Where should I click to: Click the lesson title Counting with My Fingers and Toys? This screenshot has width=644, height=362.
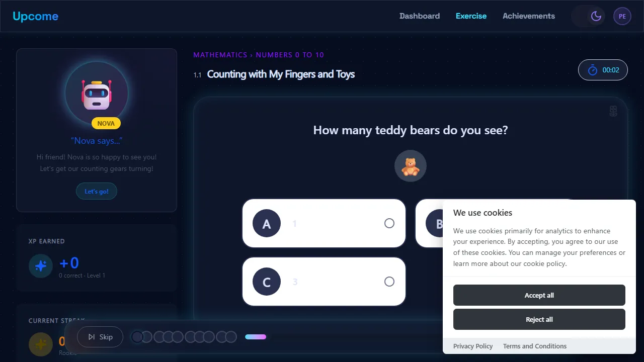click(281, 74)
